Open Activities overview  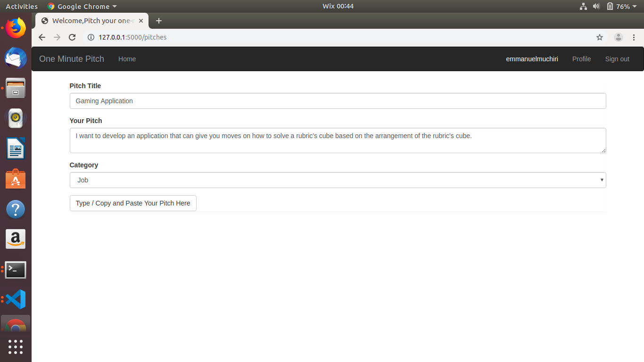(x=22, y=6)
